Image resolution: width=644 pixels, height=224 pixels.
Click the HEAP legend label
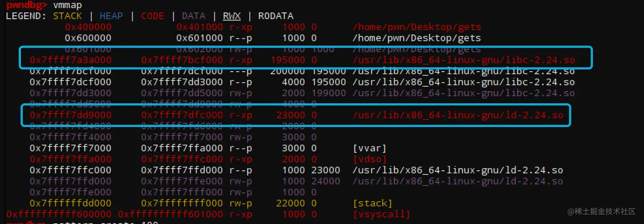pyautogui.click(x=111, y=16)
